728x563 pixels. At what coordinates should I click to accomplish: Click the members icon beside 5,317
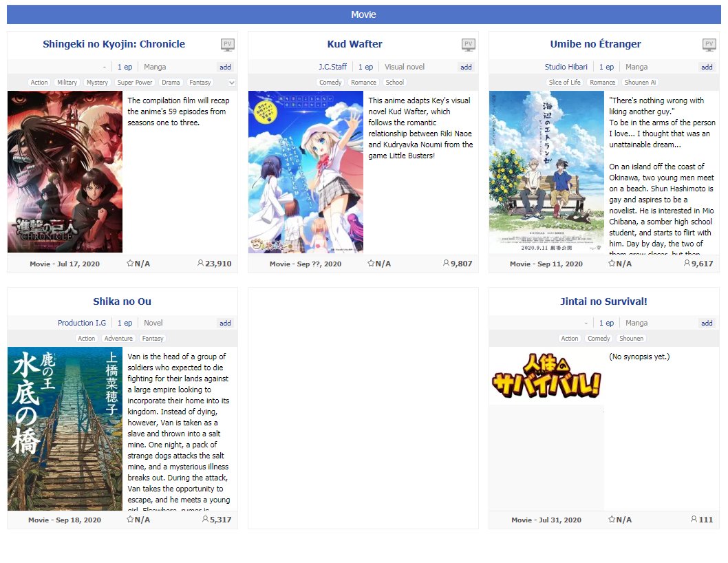(x=205, y=520)
